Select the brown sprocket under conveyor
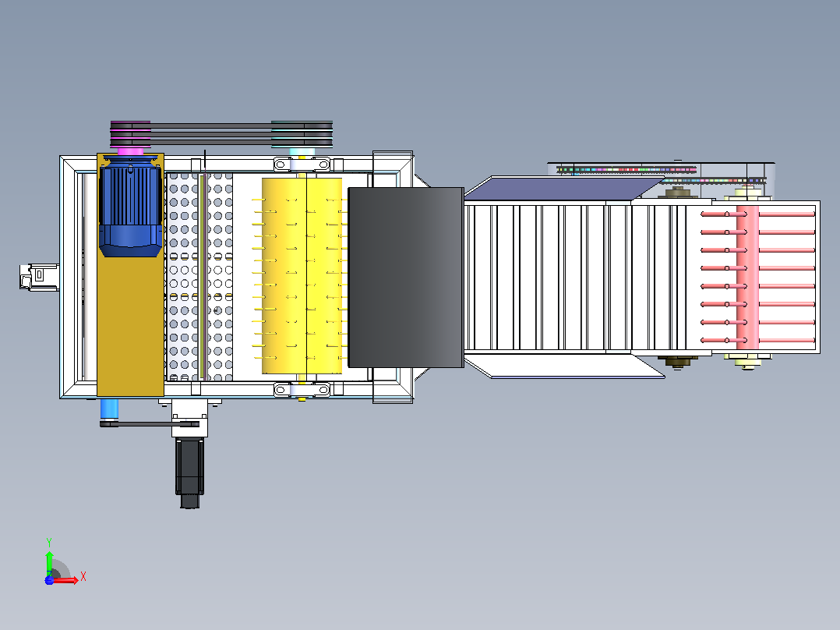 click(678, 363)
